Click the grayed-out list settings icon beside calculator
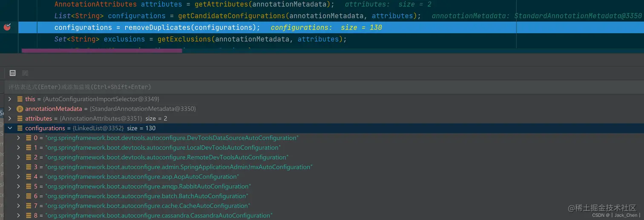The width and height of the screenshot is (644, 220). (25, 73)
